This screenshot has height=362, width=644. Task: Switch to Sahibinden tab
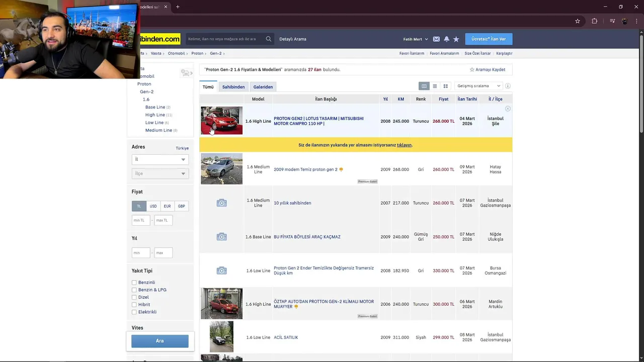[x=233, y=87]
